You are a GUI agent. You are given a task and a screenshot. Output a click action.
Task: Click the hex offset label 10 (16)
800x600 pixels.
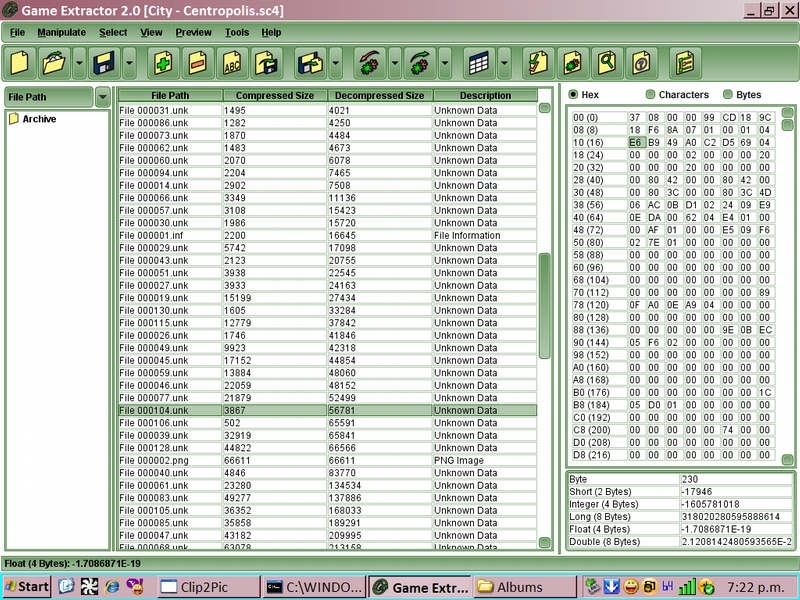(599, 143)
